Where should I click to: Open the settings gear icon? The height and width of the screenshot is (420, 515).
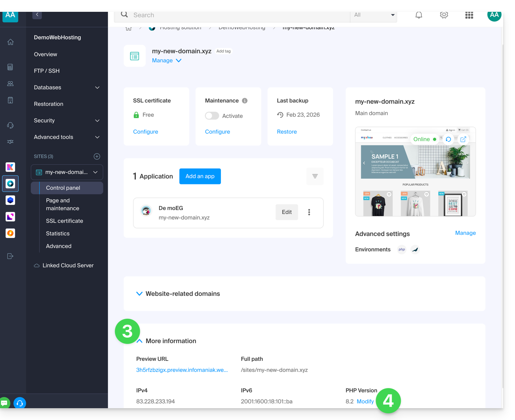coord(444,15)
